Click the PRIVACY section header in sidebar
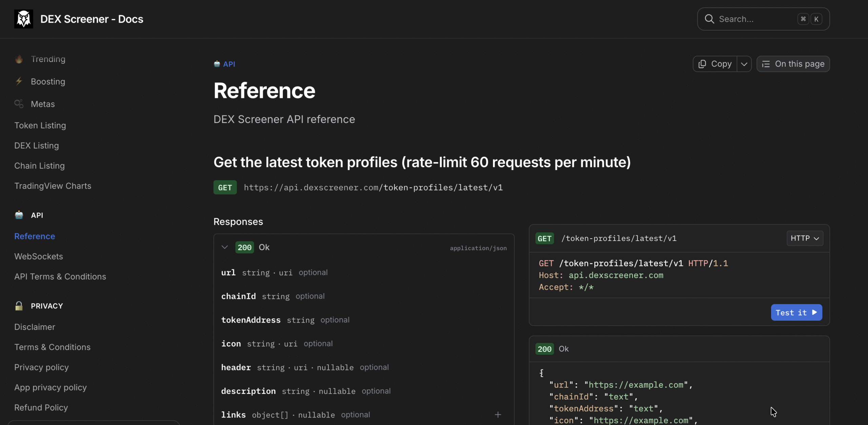868x425 pixels. pos(47,306)
